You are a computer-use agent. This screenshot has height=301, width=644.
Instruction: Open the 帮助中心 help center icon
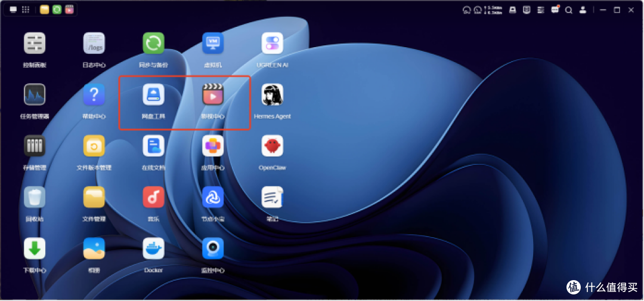(94, 94)
